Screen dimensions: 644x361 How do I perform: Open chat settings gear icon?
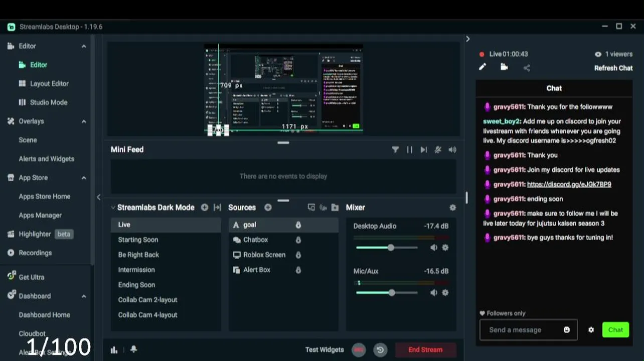[x=591, y=330]
